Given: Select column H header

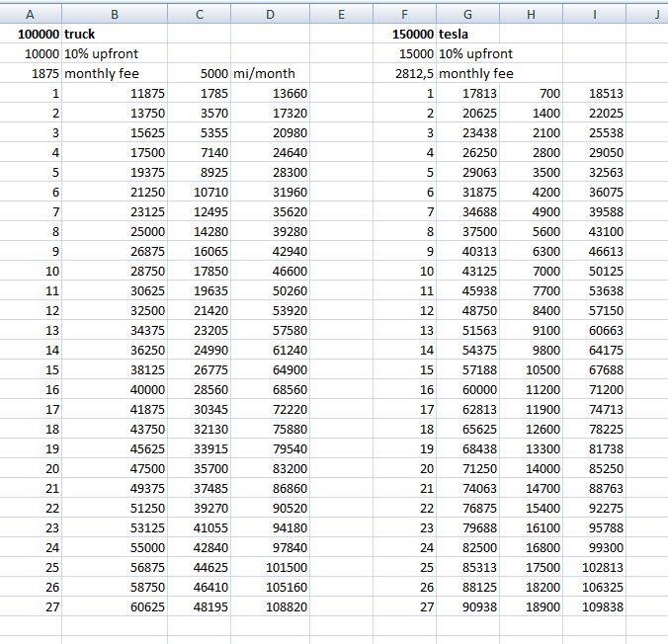Looking at the screenshot, I should [531, 14].
